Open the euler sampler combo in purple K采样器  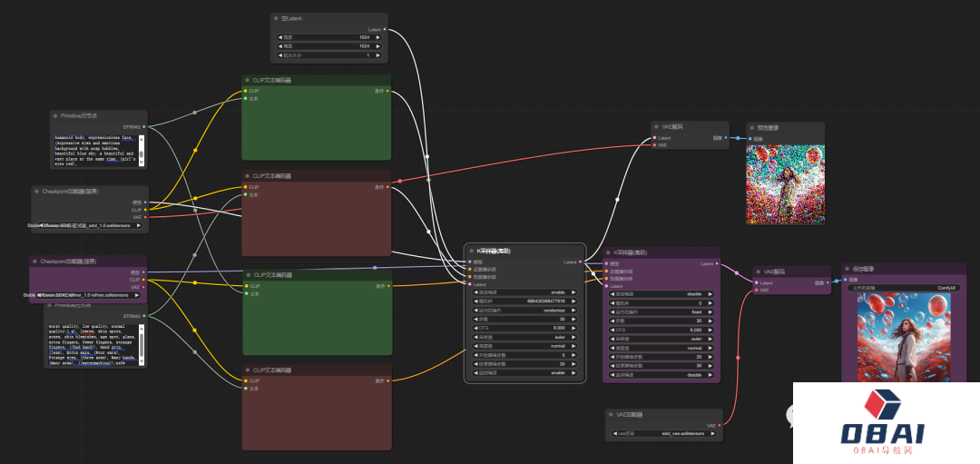point(661,339)
